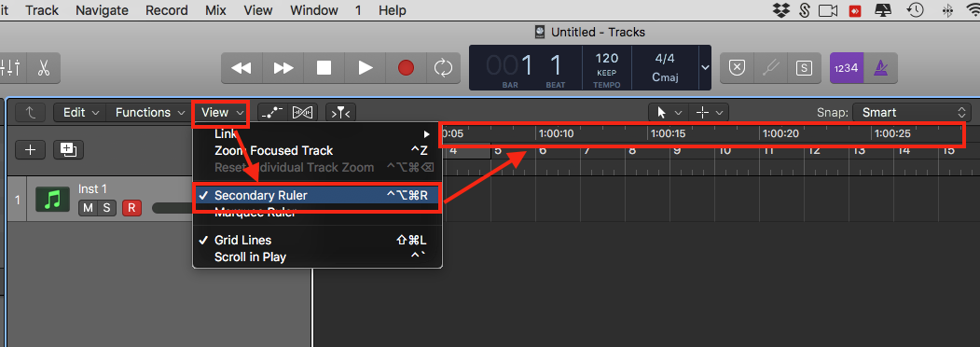Enable the metronome click icon

[881, 67]
